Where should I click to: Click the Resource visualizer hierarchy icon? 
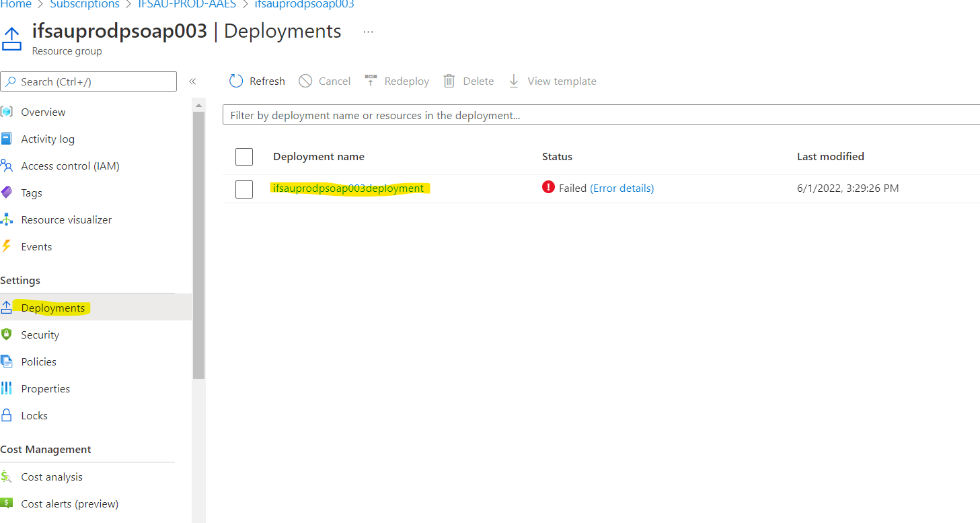pos(7,219)
